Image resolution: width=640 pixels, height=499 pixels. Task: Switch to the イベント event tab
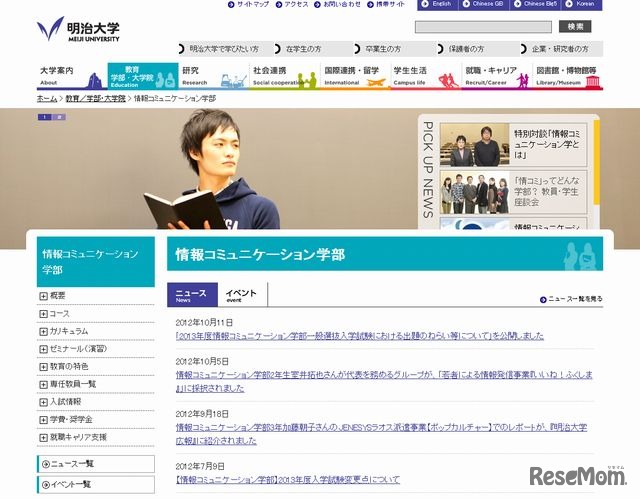242,295
